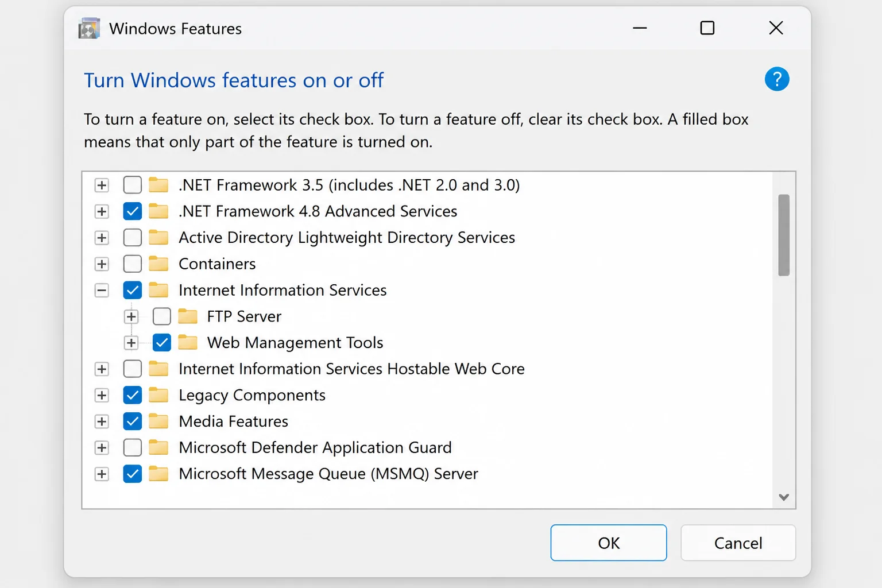Viewport: 882px width, 588px height.
Task: Select "Microsoft Defender Application Guard" label
Action: pyautogui.click(x=315, y=447)
